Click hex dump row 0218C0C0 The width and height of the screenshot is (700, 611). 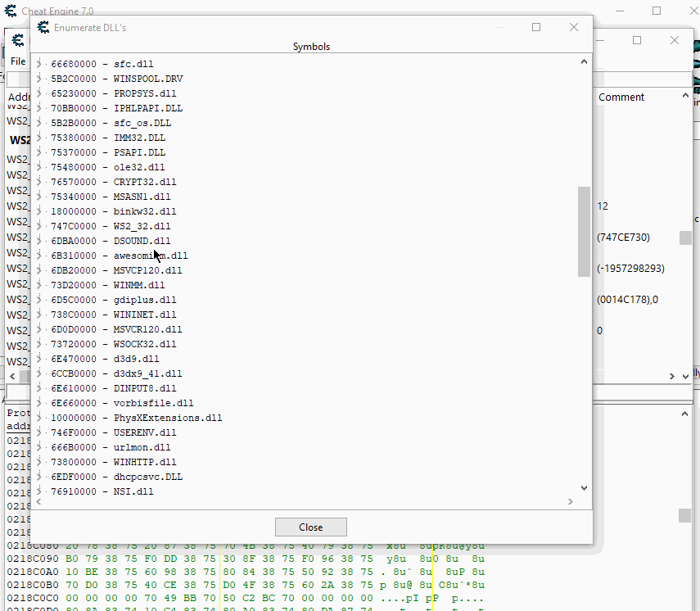(x=246, y=598)
